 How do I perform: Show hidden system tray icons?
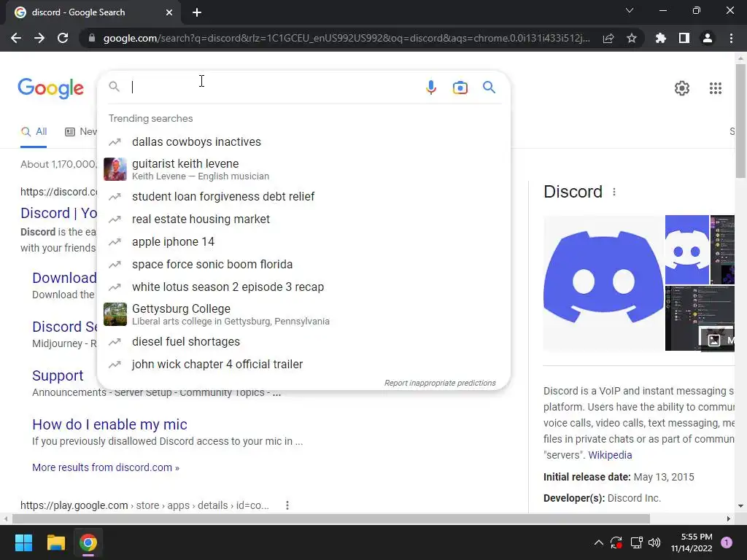tap(598, 542)
